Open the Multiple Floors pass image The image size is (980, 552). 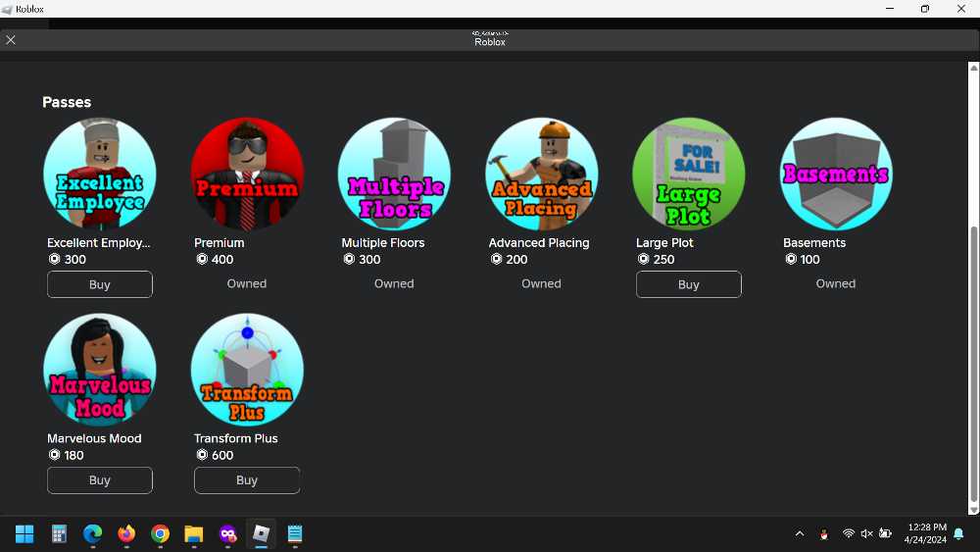(x=394, y=174)
